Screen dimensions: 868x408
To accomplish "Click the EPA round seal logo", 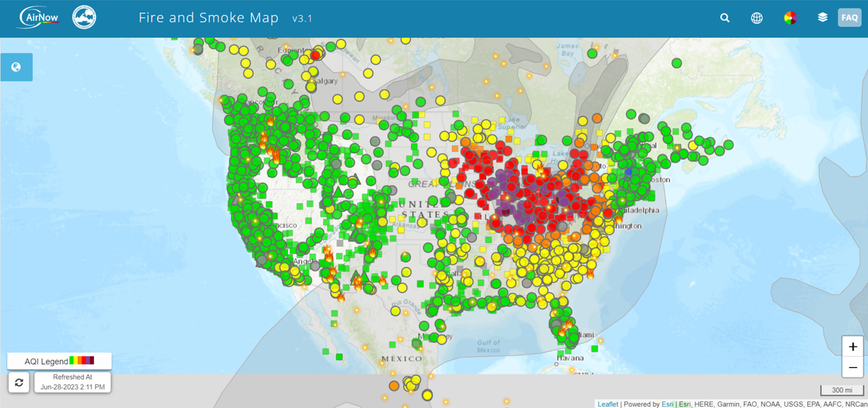I will (84, 17).
